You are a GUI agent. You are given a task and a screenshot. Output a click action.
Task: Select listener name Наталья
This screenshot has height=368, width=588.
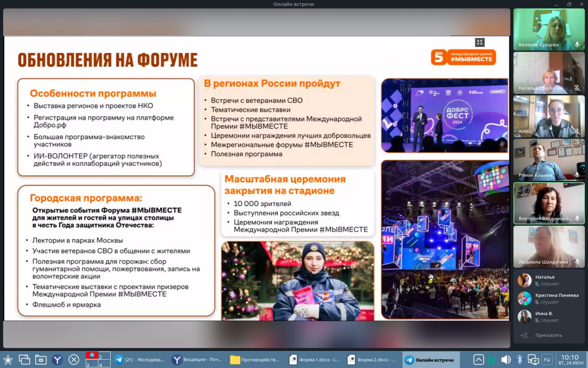point(545,277)
